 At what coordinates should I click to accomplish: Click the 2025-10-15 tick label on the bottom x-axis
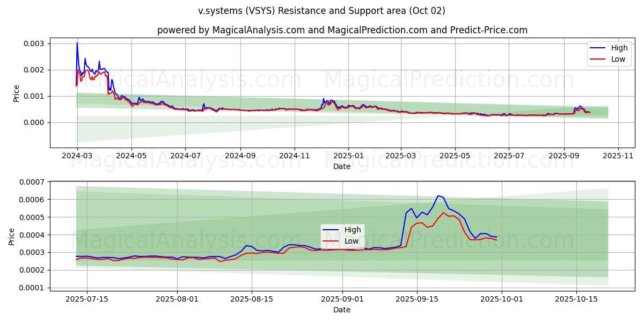pos(576,299)
